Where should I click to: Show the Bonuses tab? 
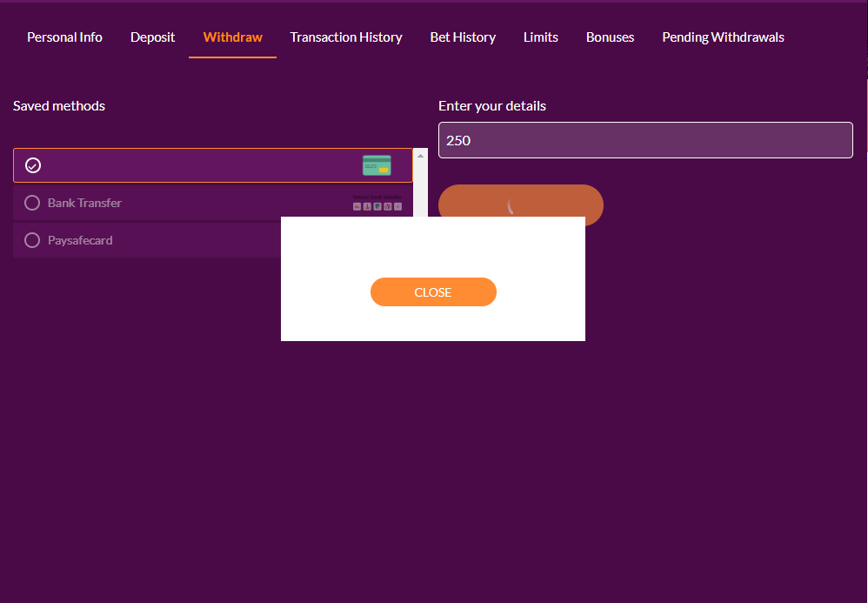(610, 37)
